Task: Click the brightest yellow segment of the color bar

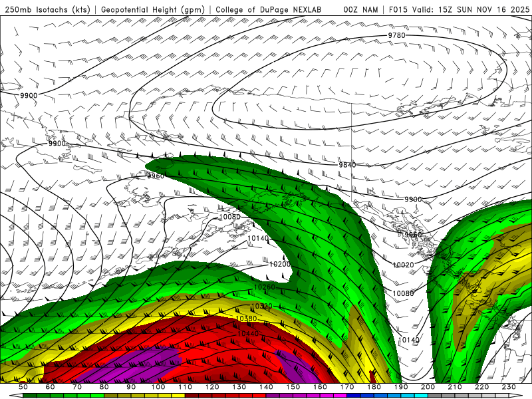Action: click(x=178, y=396)
